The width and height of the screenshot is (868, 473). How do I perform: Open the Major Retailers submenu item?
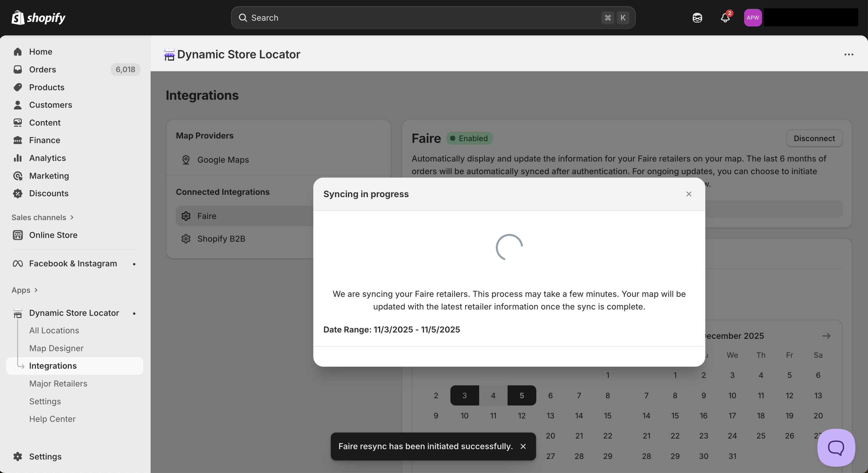[x=58, y=383]
